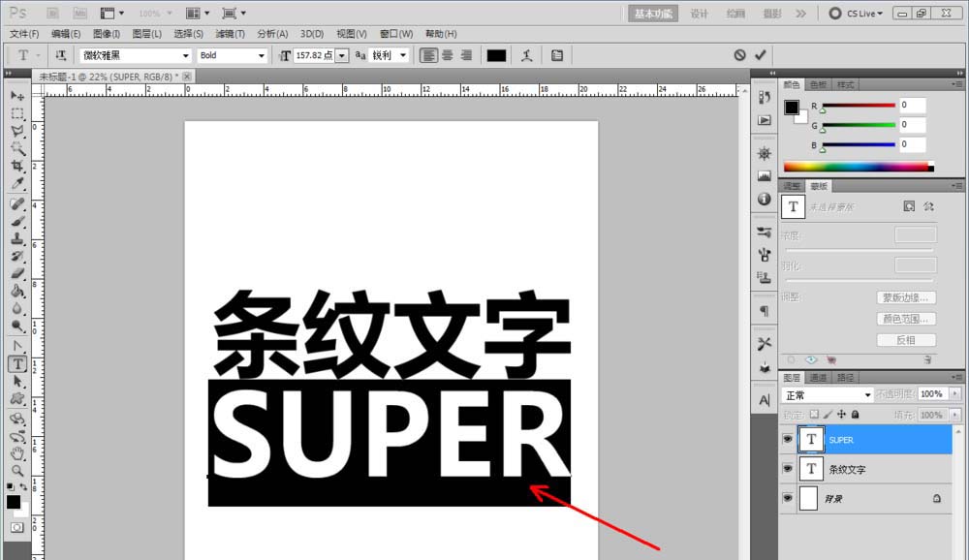
Task: Select the Move tool
Action: [x=17, y=96]
